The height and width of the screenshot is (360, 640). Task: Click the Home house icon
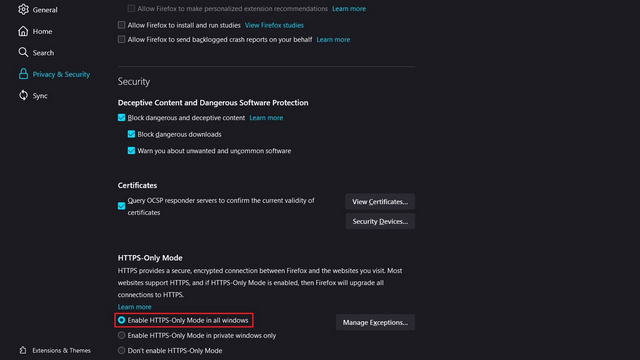[23, 31]
